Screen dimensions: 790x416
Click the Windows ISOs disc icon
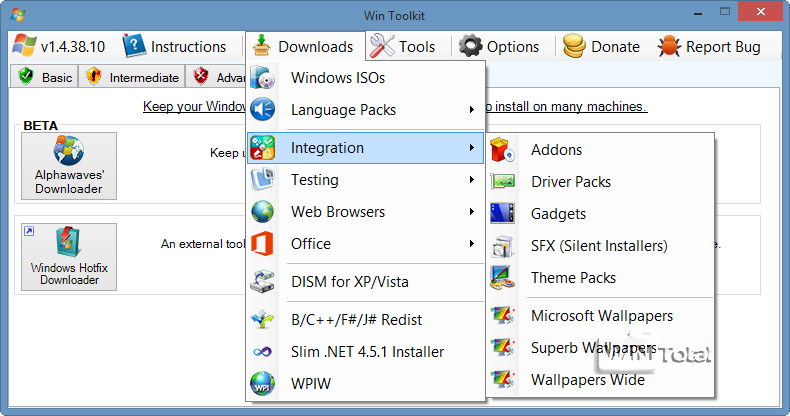pyautogui.click(x=263, y=78)
